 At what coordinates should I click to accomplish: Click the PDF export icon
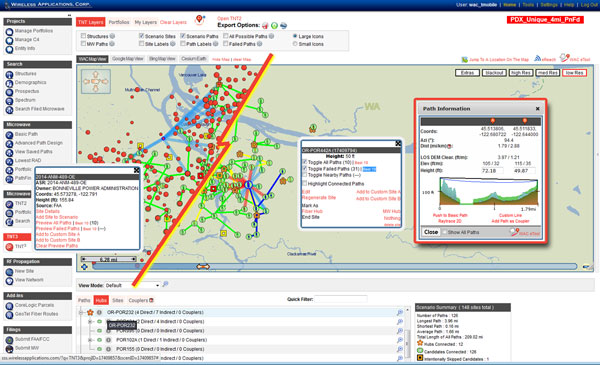pos(265,26)
